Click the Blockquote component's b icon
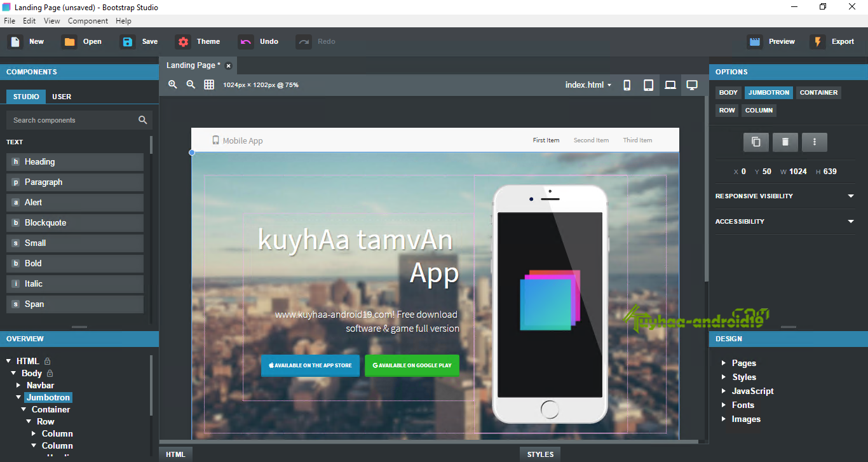Viewport: 868px width, 462px height. (x=15, y=223)
